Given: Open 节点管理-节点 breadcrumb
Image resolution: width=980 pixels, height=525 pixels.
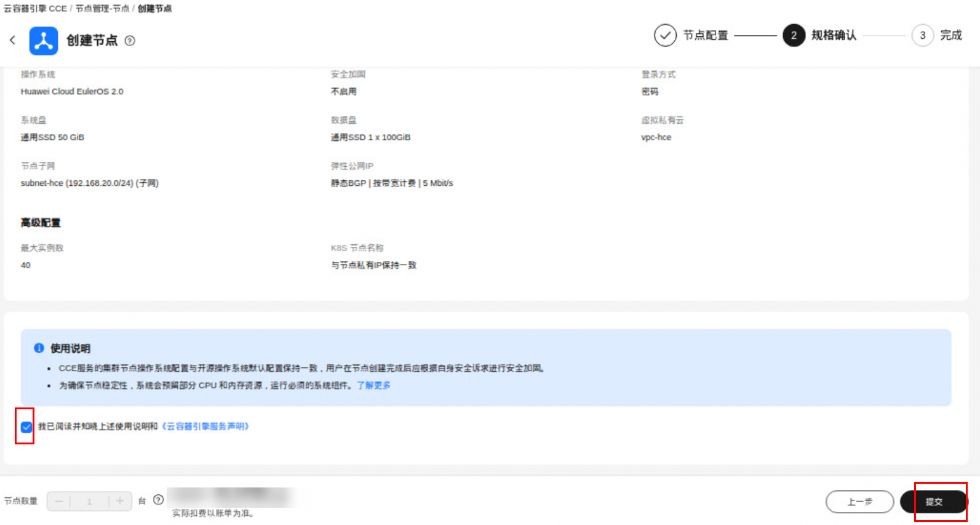Looking at the screenshot, I should tap(102, 9).
